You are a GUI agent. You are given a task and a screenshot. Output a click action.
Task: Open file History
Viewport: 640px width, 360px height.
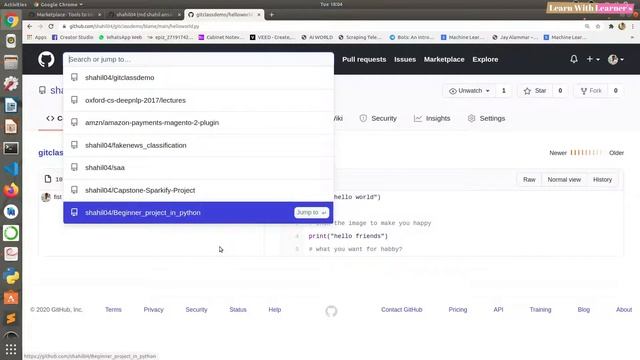pos(602,180)
